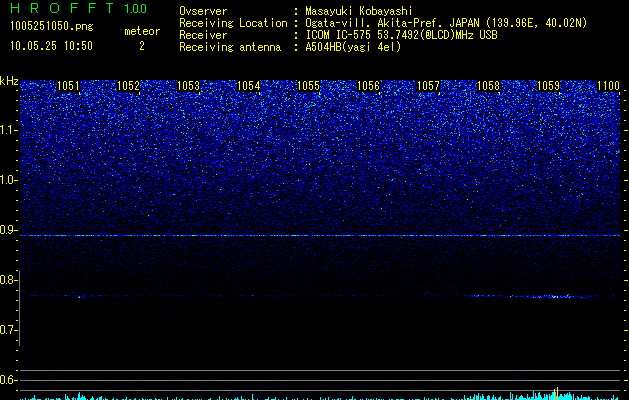The height and width of the screenshot is (400, 629).
Task: Select the filename 1005251050.png
Action: 52,26
